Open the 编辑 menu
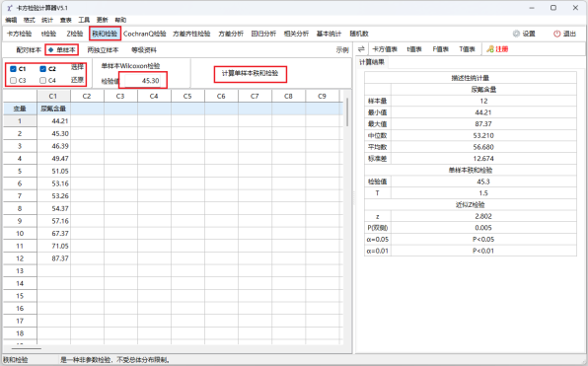 [11, 20]
